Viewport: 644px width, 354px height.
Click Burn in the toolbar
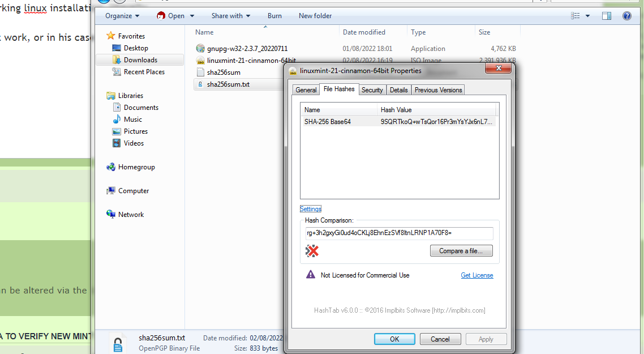[274, 16]
